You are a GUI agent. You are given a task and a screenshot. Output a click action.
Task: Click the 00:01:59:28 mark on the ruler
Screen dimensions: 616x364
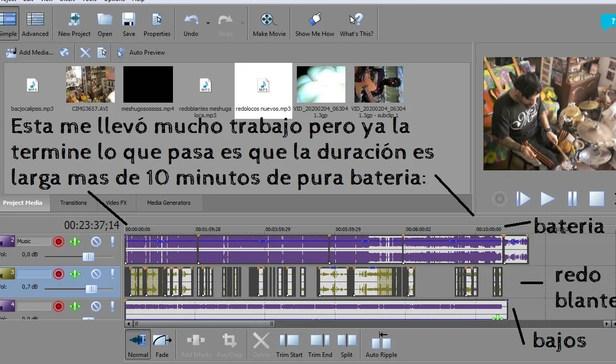208,230
